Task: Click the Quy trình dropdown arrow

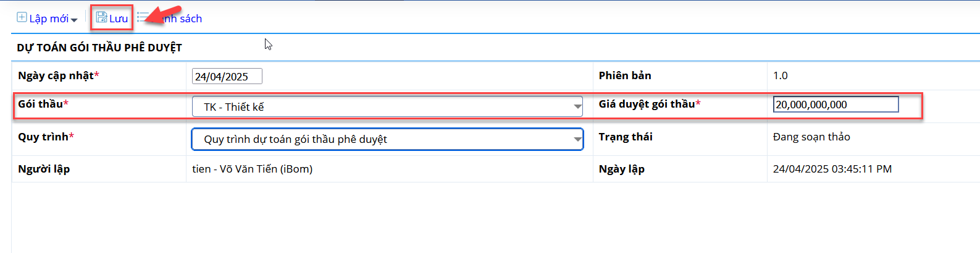Action: point(577,140)
